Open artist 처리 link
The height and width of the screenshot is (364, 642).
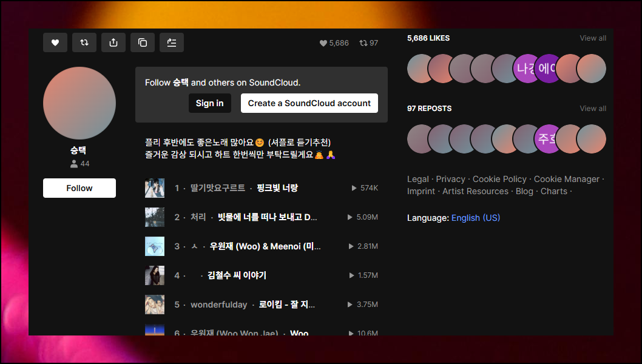coord(198,217)
